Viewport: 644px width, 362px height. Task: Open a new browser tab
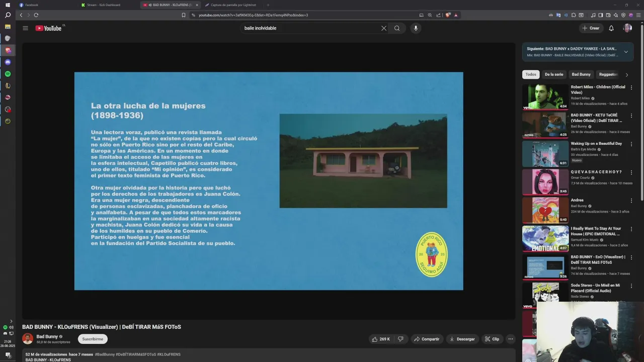pos(268,5)
